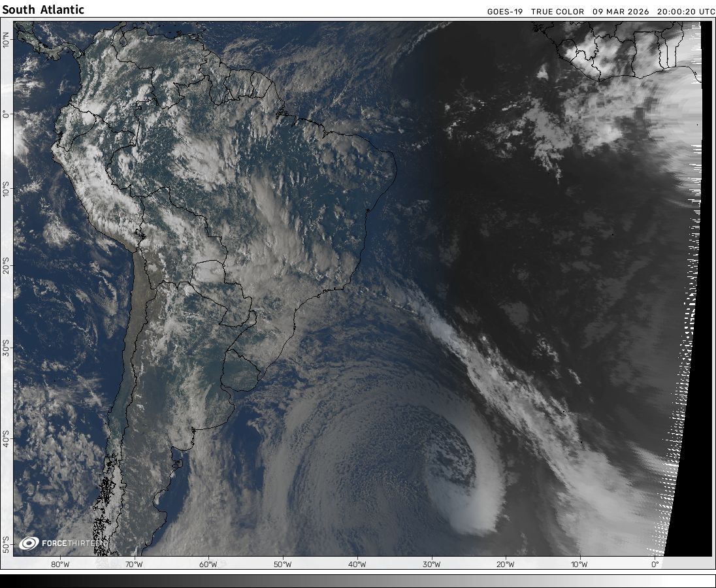Click the 09 MAR 2026 date stamp
The width and height of the screenshot is (716, 588).
coord(621,12)
